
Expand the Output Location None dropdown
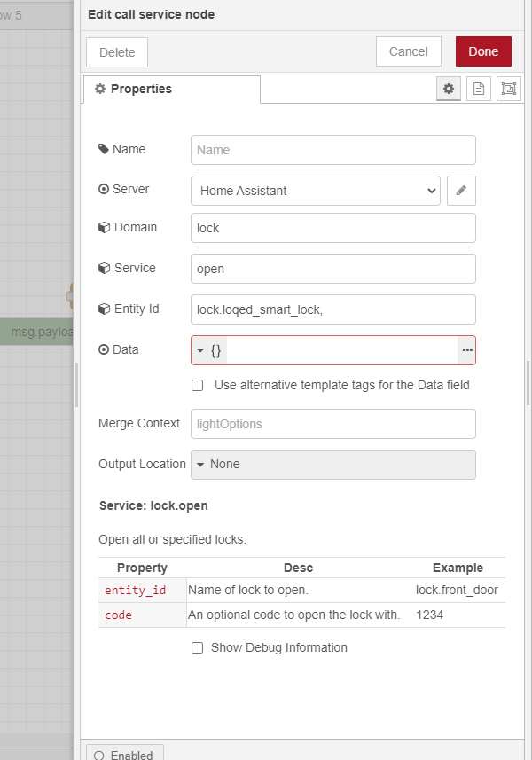(x=332, y=464)
